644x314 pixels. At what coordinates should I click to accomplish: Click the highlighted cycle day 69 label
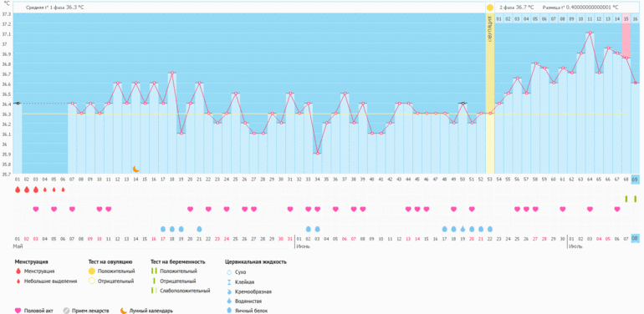[x=635, y=180]
